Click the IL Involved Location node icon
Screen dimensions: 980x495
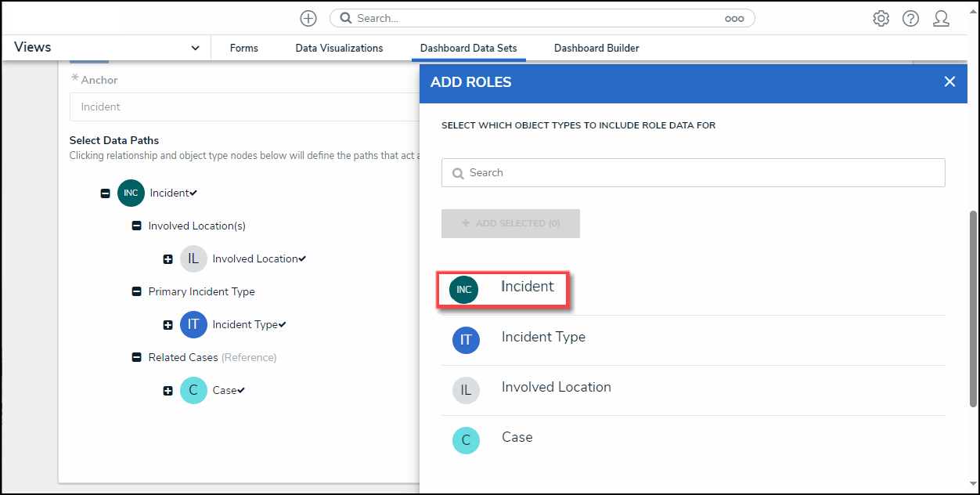click(x=193, y=259)
